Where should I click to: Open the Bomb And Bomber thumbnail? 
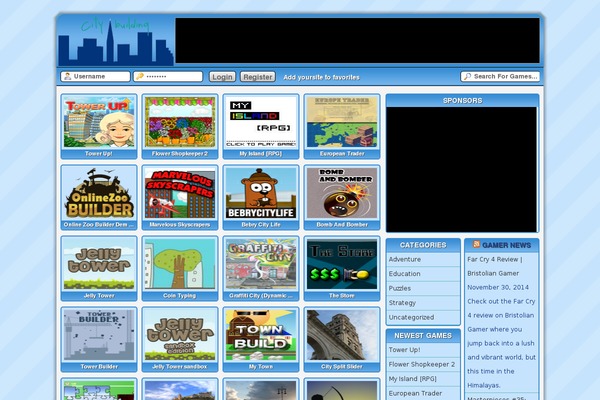(x=342, y=193)
